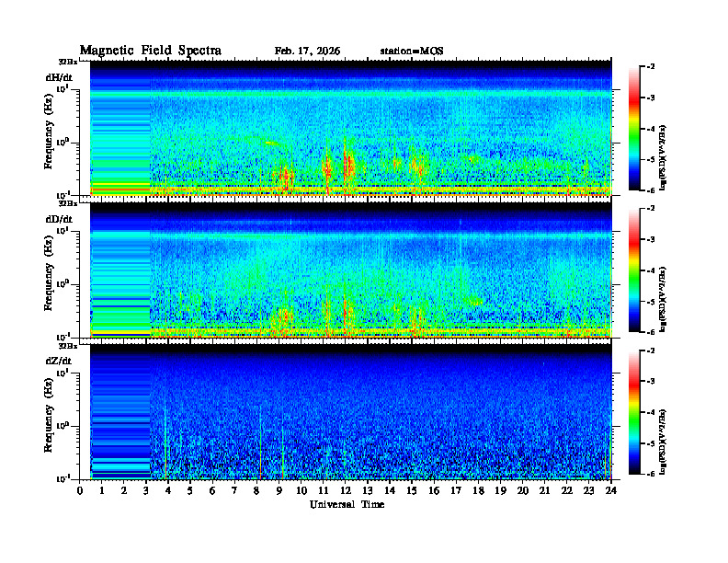Click hour tick label '11' on time axis
This screenshot has height=563, width=728.
tap(324, 491)
